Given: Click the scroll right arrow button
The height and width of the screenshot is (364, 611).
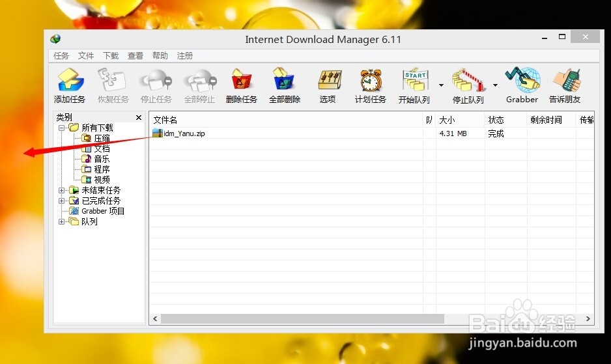Looking at the screenshot, I should (x=588, y=319).
